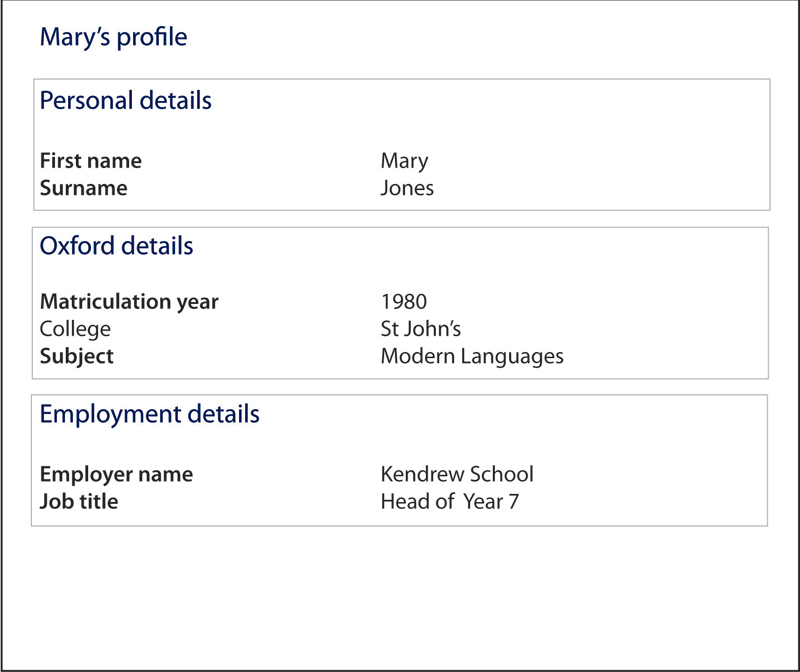The height and width of the screenshot is (672, 800).
Task: Click the Employer name label
Action: (x=116, y=475)
